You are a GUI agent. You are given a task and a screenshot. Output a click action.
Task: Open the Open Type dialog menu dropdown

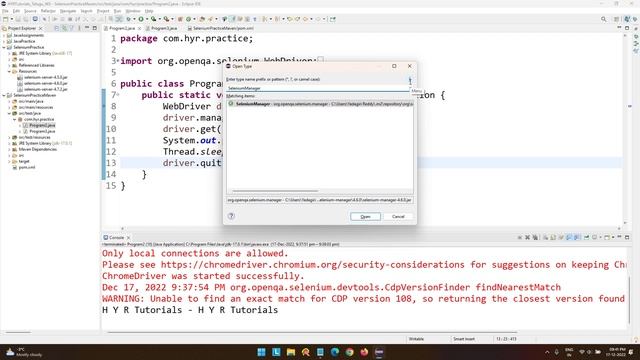(x=410, y=80)
